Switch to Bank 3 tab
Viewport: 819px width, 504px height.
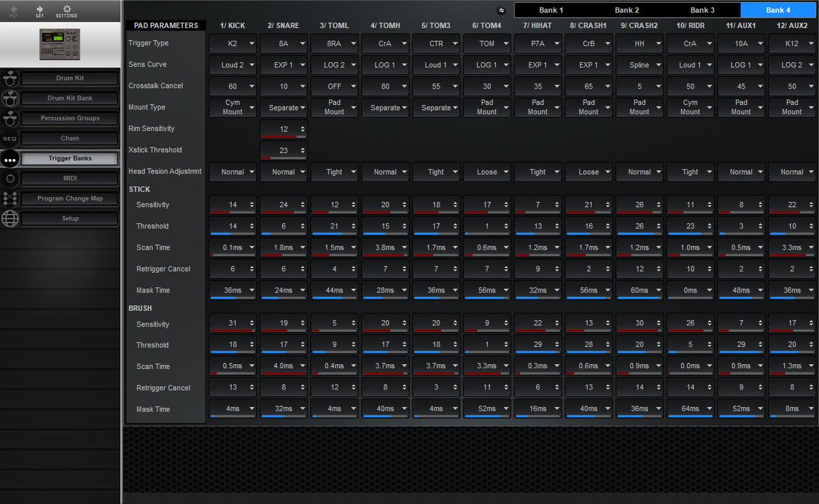pos(702,10)
